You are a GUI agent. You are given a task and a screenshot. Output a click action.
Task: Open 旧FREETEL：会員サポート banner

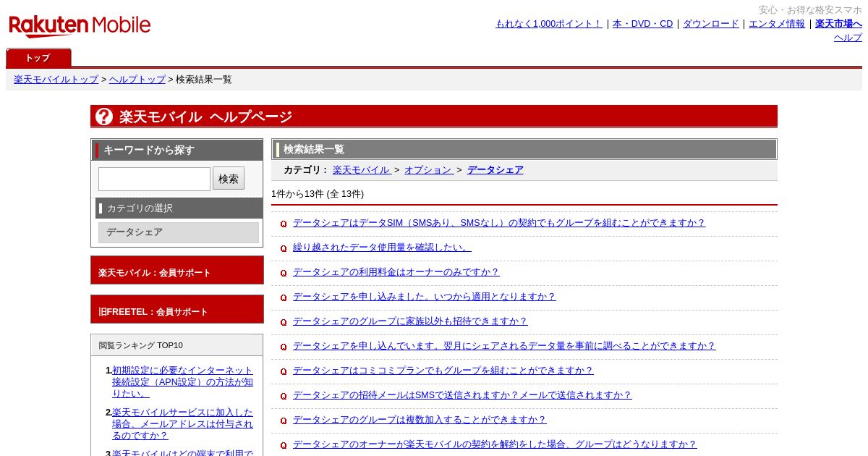[177, 309]
